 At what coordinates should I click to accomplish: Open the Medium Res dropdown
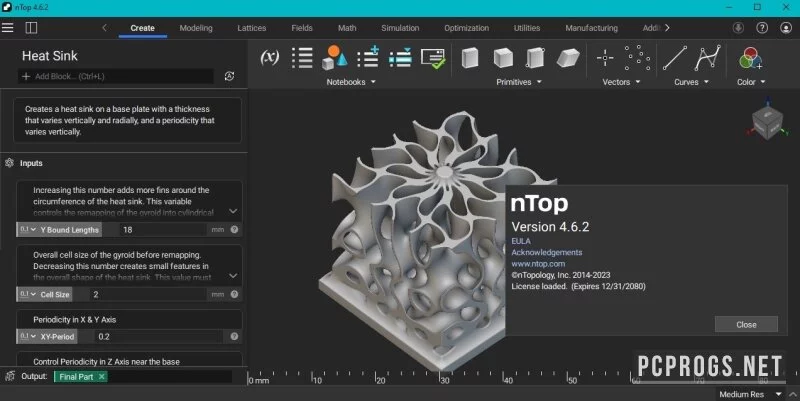pyautogui.click(x=750, y=394)
